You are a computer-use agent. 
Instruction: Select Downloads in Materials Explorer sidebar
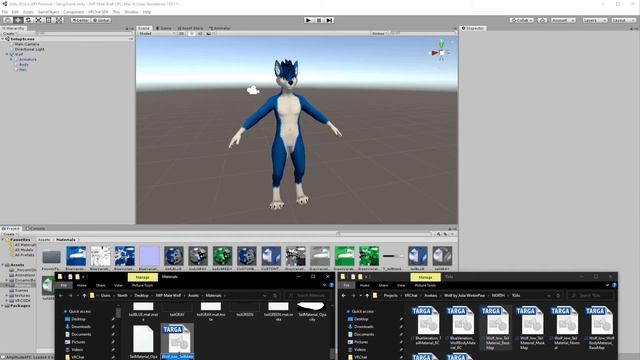coord(81,327)
